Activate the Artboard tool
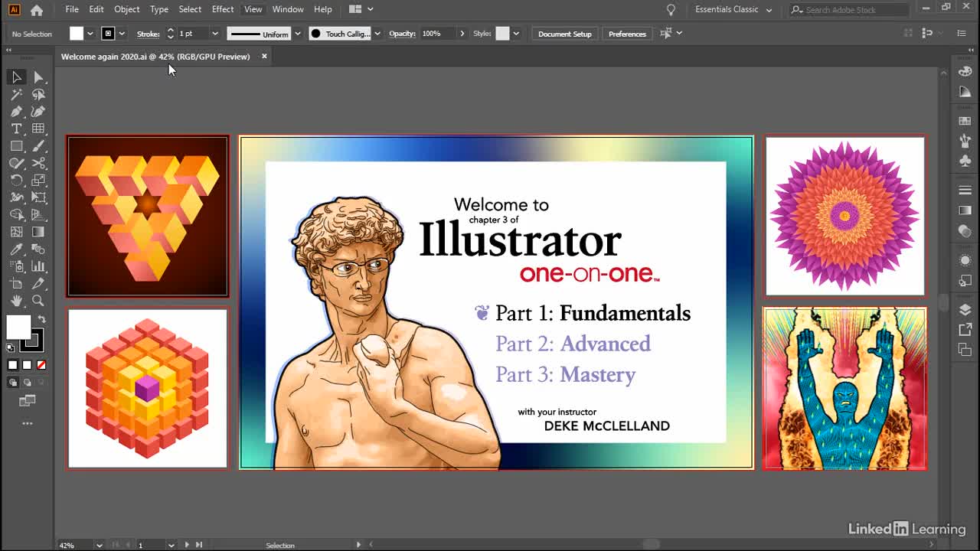 coord(16,284)
